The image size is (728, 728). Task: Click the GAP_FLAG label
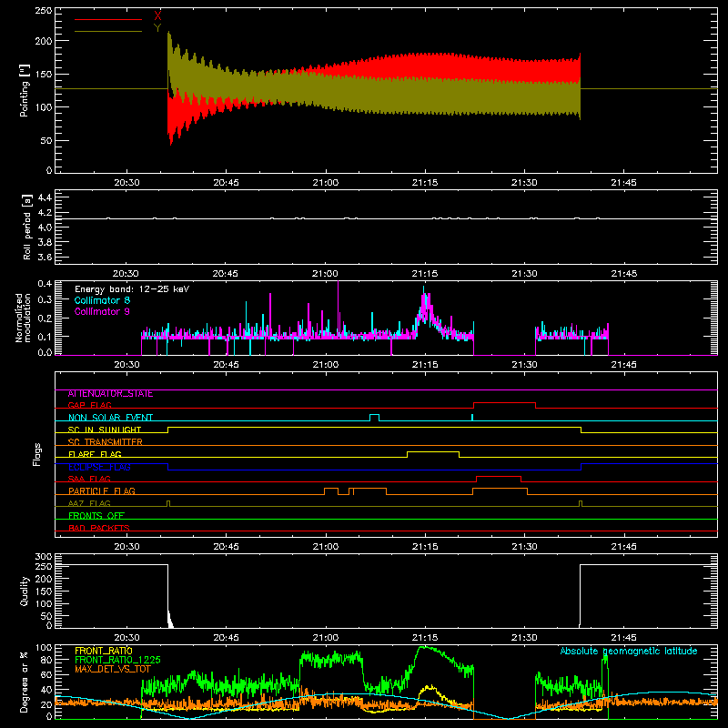coord(89,405)
